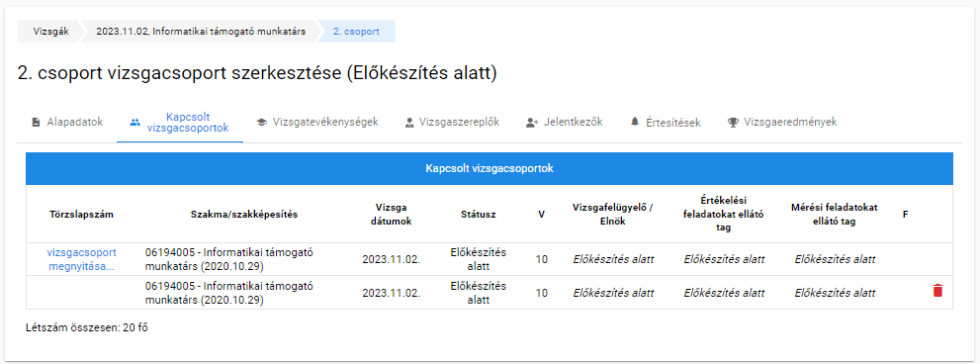Click the 2. csoport breadcrumb
Image resolution: width=980 pixels, height=364 pixels.
click(356, 32)
